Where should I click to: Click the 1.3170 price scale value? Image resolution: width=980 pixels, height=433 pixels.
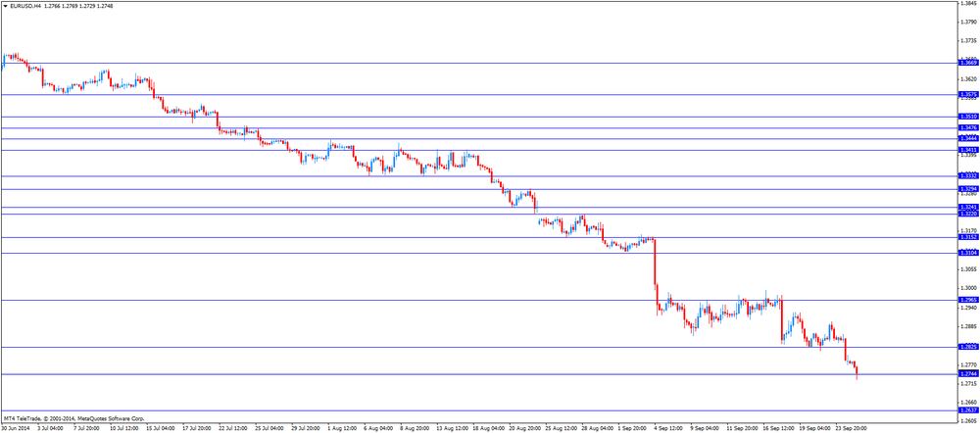[x=968, y=230]
